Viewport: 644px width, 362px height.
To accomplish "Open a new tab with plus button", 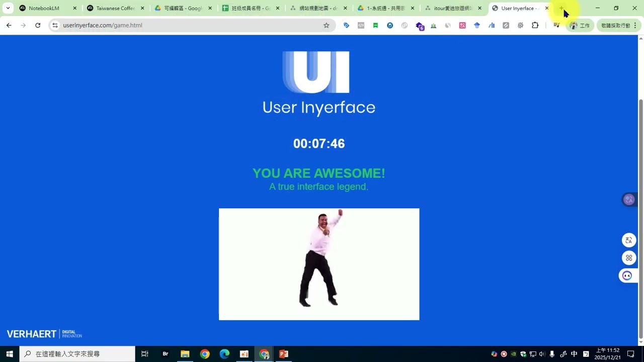I will click(x=561, y=8).
